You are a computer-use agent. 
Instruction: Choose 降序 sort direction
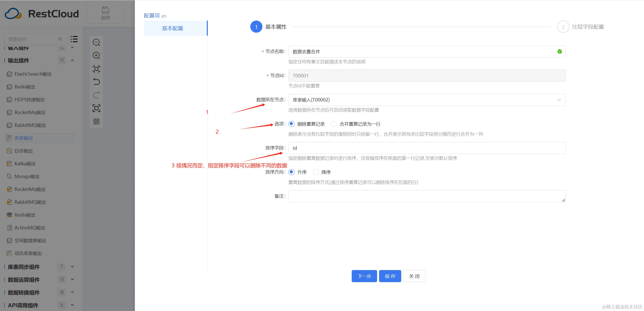click(x=315, y=172)
